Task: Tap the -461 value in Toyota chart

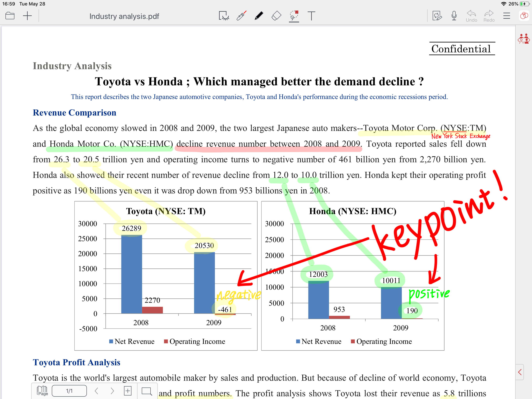Action: [x=225, y=309]
